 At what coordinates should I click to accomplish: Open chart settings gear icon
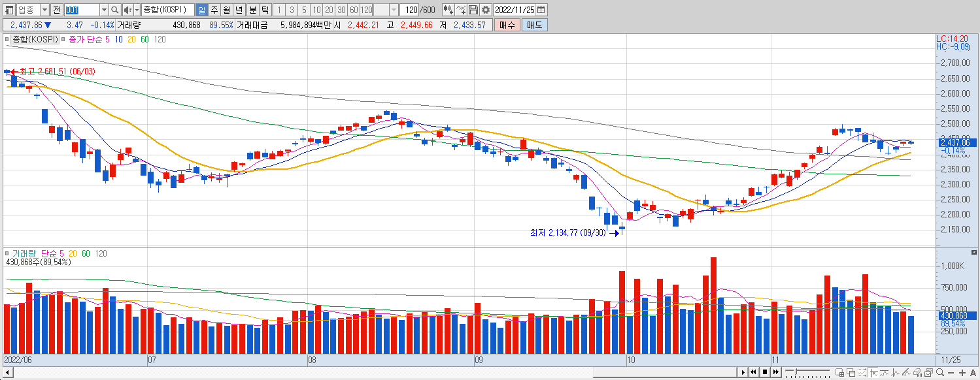point(486,10)
